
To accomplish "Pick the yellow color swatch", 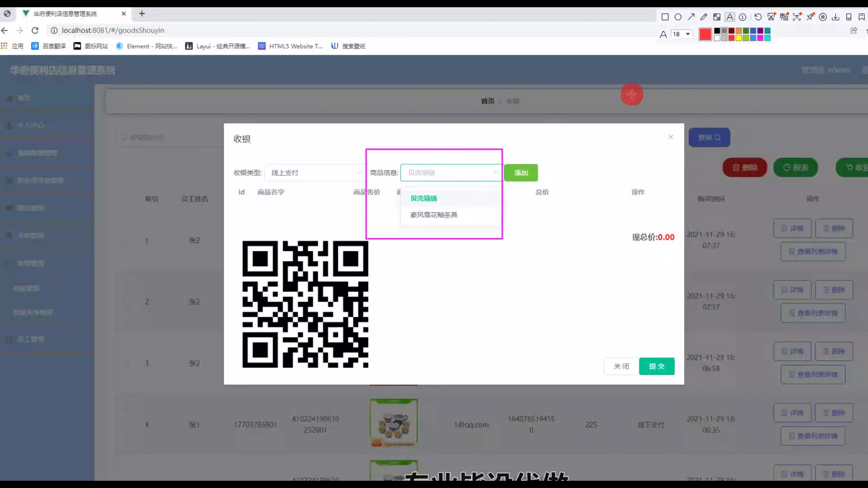I will pos(739,38).
